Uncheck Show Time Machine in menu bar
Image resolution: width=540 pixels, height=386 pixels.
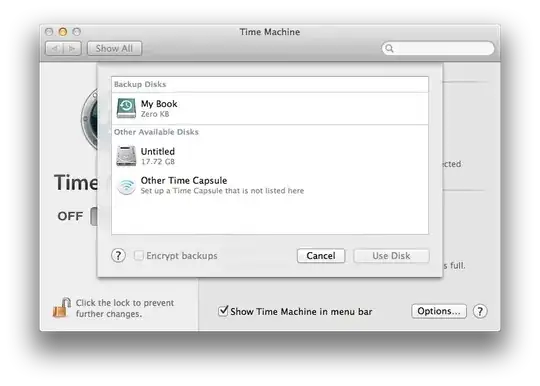223,311
